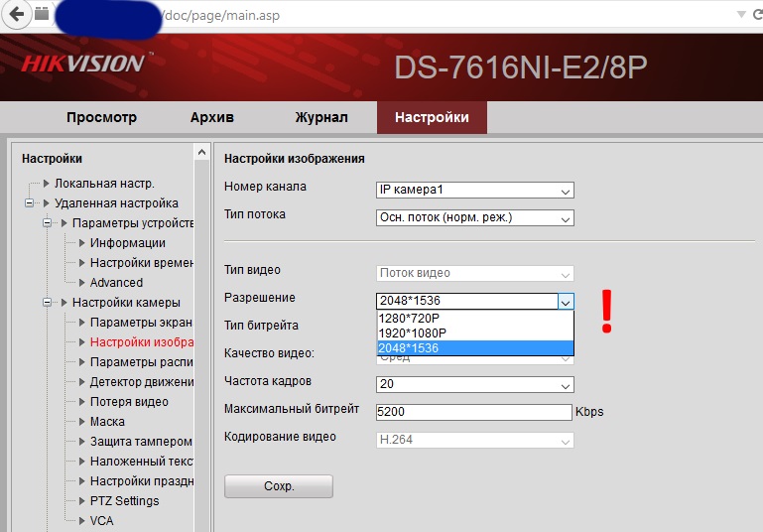Open the Частота кадров dropdown

(x=475, y=384)
